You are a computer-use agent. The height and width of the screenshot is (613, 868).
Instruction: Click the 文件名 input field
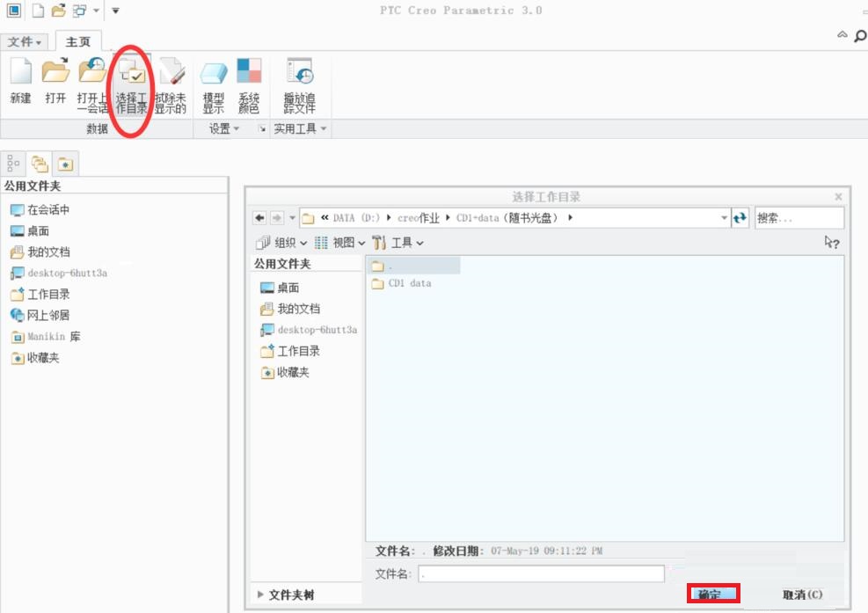click(x=541, y=574)
